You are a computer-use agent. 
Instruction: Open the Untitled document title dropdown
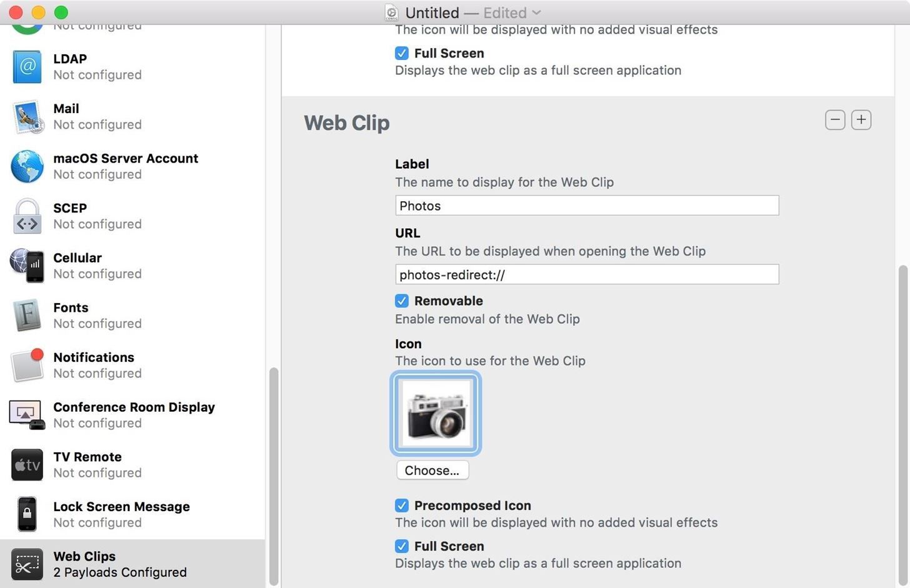[x=536, y=12]
